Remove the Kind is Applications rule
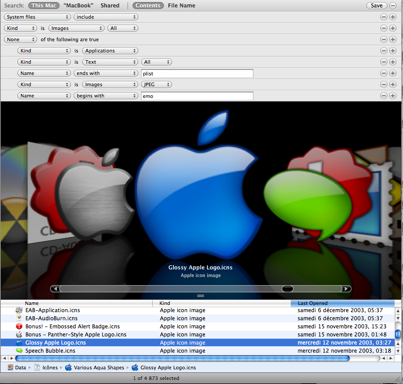 (384, 51)
